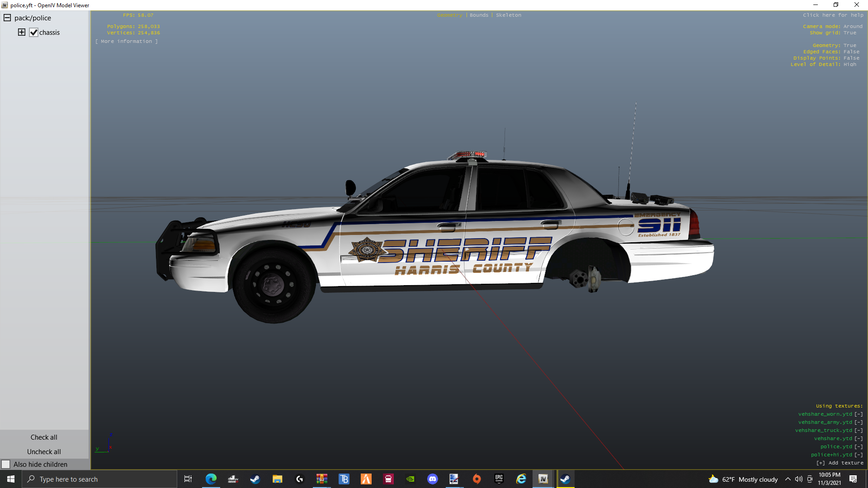The image size is (868, 488).
Task: Open the OpenIV taskbar icon
Action: click(543, 479)
